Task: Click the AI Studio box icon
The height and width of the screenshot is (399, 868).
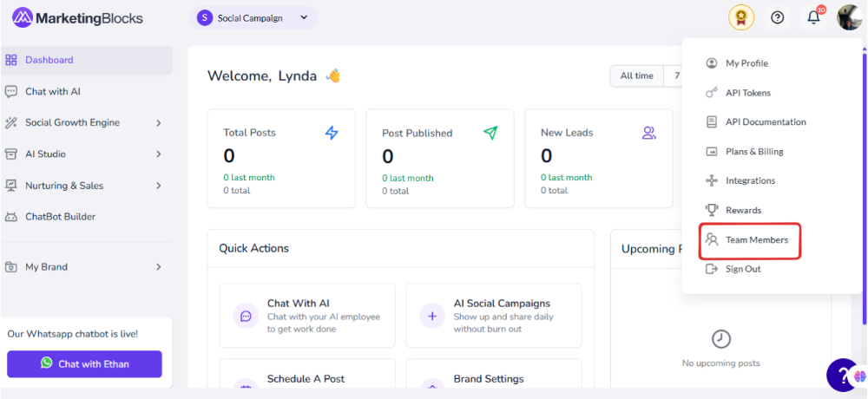Action: [11, 154]
